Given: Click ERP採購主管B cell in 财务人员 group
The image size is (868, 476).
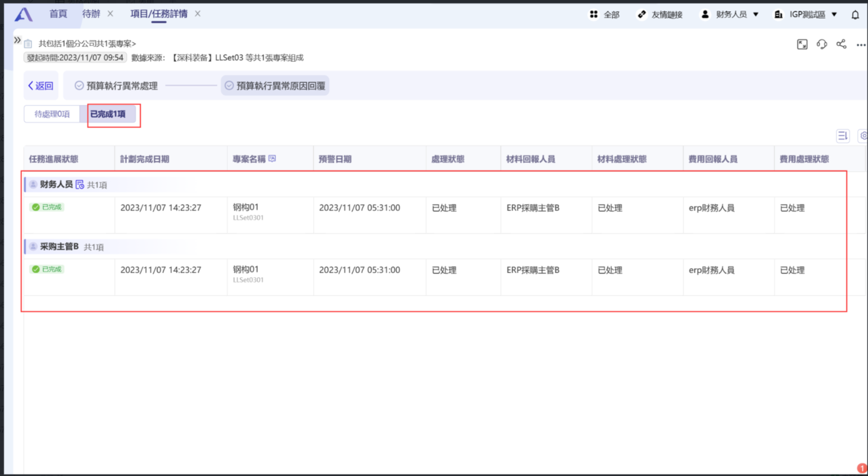Looking at the screenshot, I should click(533, 208).
